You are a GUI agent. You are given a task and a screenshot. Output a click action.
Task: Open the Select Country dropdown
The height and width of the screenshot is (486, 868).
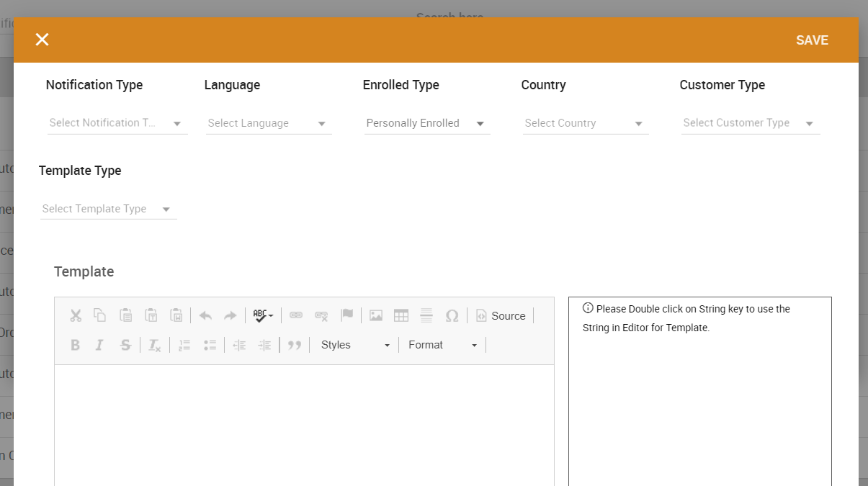pos(585,123)
